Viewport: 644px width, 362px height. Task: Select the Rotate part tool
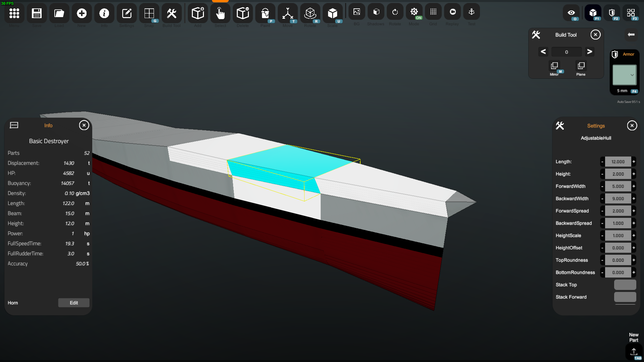[x=310, y=13]
